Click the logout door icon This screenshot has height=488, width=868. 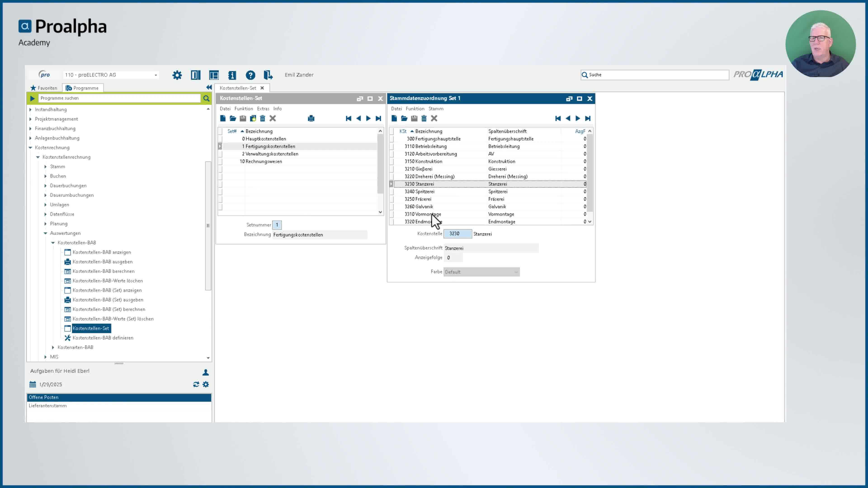pos(268,75)
